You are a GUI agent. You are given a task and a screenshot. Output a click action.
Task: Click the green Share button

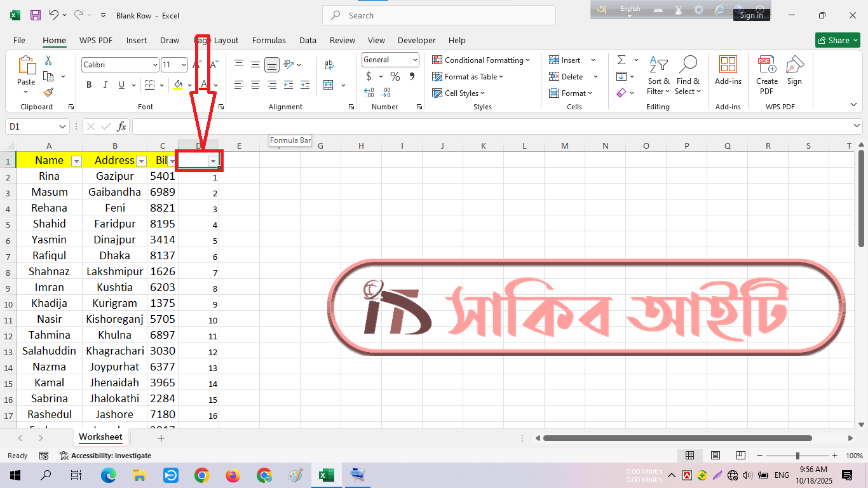point(837,40)
